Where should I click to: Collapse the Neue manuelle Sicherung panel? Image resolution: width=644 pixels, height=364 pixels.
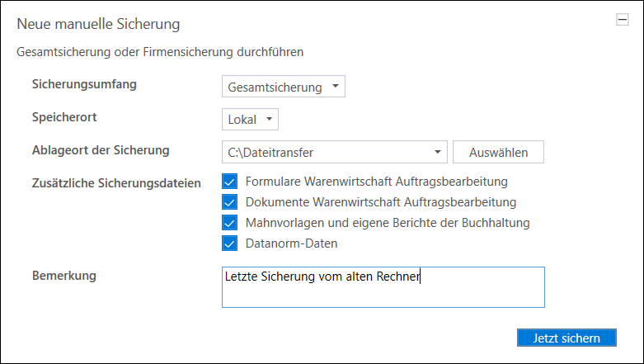(622, 21)
